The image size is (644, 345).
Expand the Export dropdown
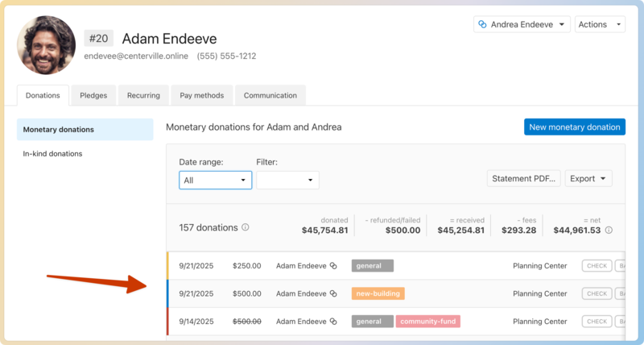[x=588, y=179]
